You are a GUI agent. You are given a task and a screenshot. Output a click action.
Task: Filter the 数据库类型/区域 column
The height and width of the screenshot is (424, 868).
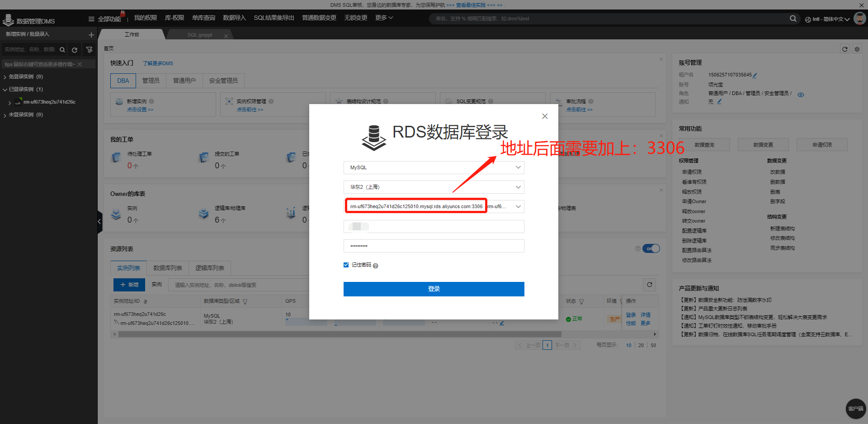[x=245, y=301]
